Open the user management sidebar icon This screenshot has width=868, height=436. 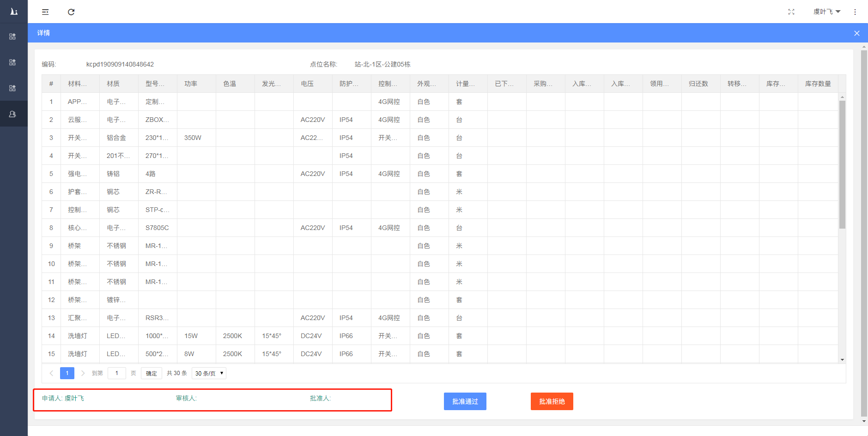(13, 114)
